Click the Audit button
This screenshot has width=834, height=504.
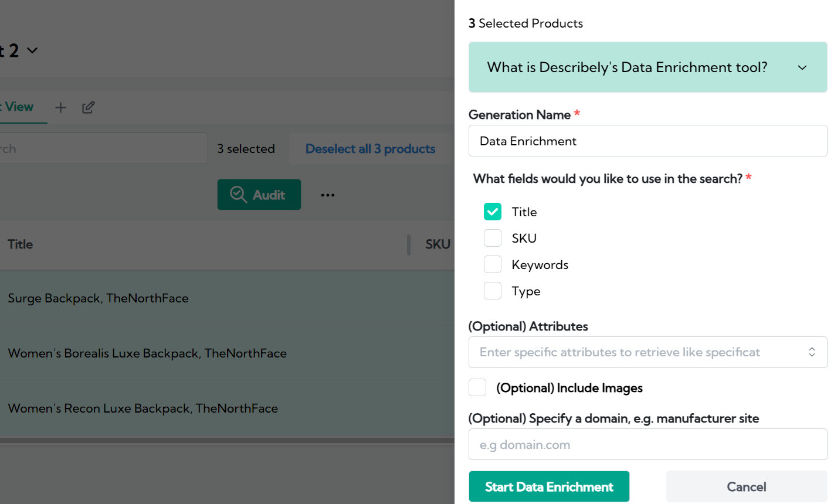point(259,195)
